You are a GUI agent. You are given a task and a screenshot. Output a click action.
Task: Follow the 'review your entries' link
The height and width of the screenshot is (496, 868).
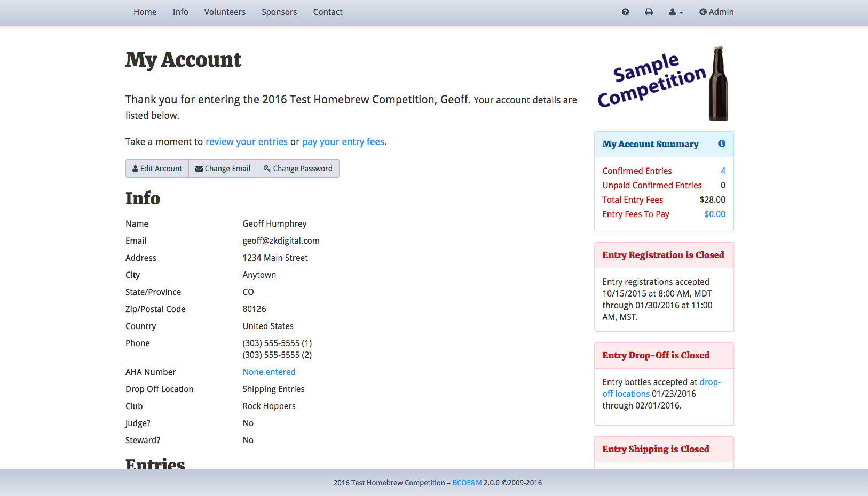[x=247, y=141]
